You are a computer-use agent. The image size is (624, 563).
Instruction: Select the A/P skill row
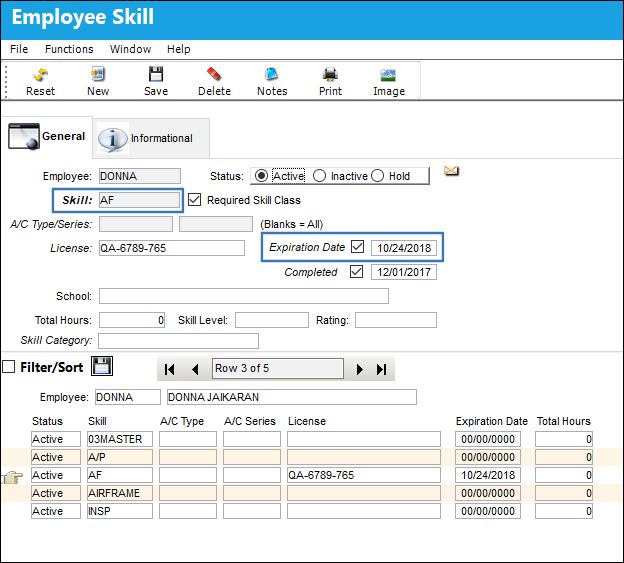click(312, 457)
